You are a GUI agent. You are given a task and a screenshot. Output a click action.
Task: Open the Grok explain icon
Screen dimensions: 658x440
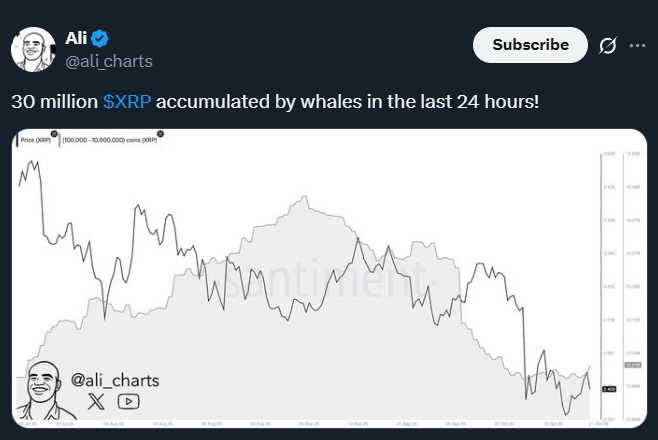(x=606, y=45)
